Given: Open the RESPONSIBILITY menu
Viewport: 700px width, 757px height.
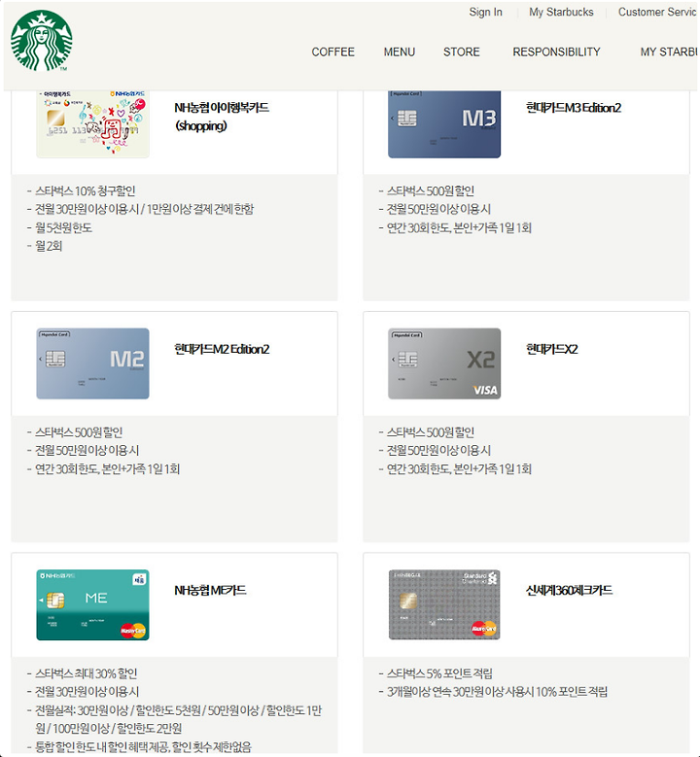Looking at the screenshot, I should click(556, 52).
